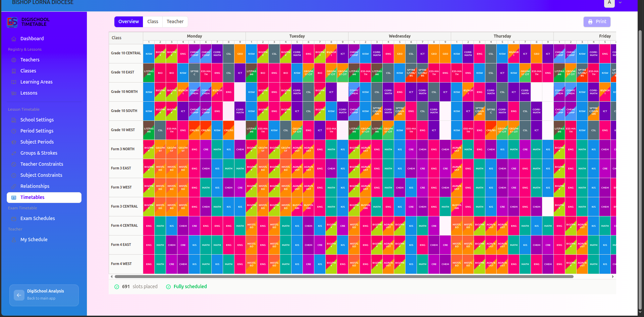Switch to the Overview tab
Screen dimensions: 644x317
pyautogui.click(x=128, y=21)
